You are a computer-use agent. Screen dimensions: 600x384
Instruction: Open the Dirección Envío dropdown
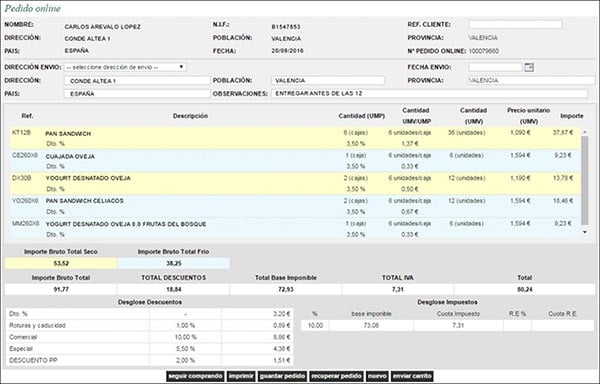[125, 67]
